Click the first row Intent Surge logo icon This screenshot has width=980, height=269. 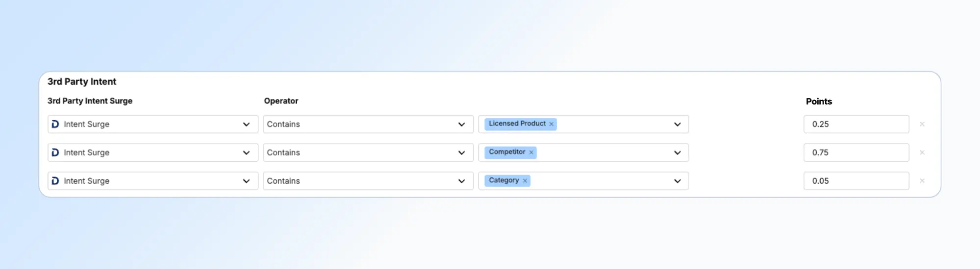tap(55, 124)
